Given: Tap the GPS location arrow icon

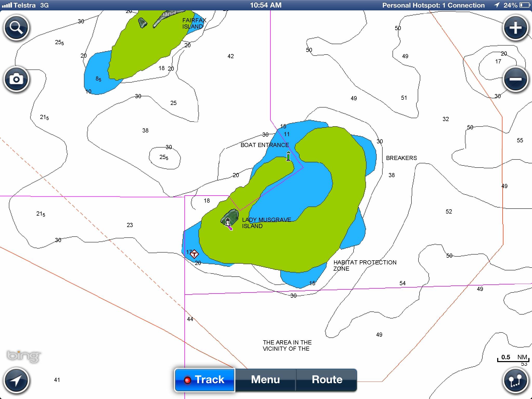Looking at the screenshot, I should (x=16, y=381).
